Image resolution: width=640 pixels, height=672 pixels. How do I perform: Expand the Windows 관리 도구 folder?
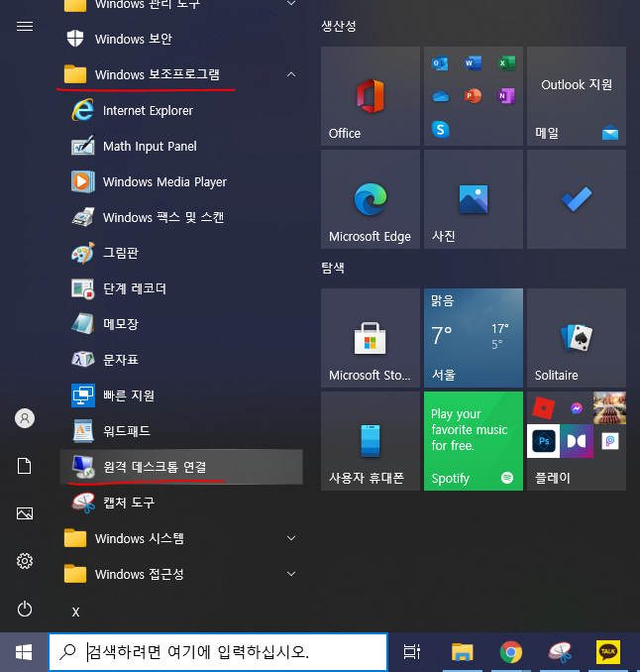[291, 3]
